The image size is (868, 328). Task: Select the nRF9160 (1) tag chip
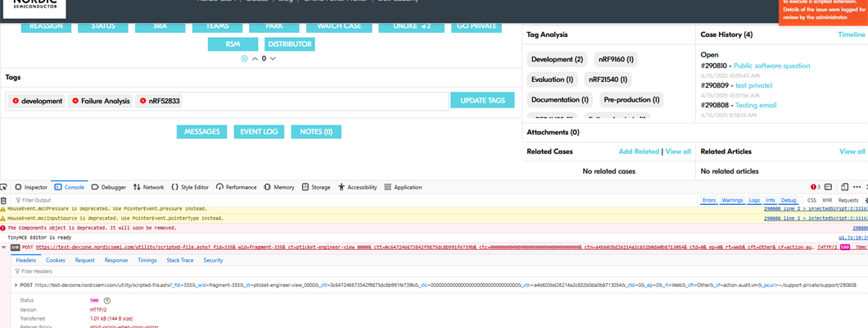tap(616, 59)
